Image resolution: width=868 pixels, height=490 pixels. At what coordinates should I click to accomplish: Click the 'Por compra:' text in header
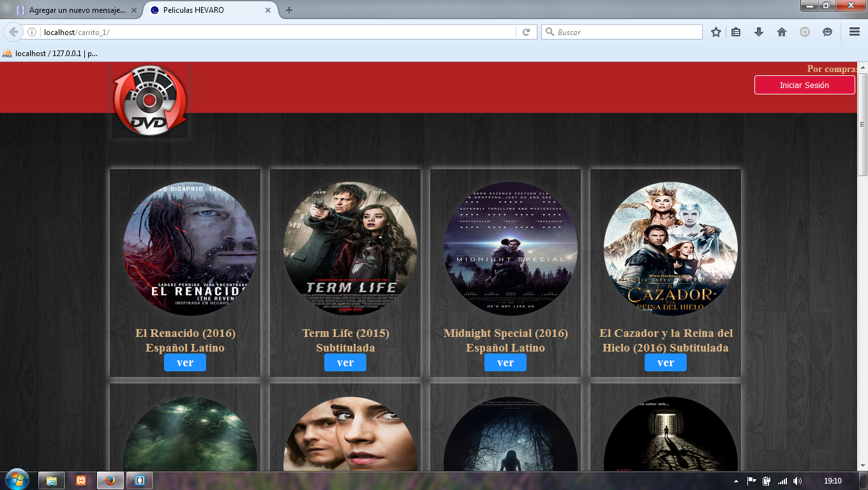click(832, 69)
